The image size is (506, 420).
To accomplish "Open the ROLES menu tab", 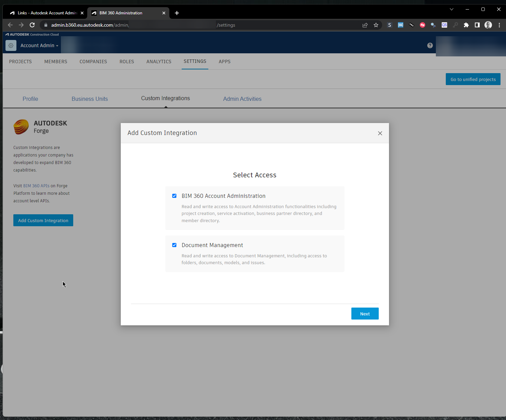I will (127, 62).
